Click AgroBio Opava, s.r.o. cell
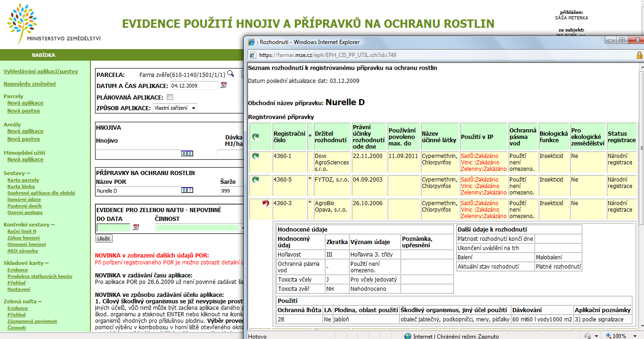 click(332, 209)
